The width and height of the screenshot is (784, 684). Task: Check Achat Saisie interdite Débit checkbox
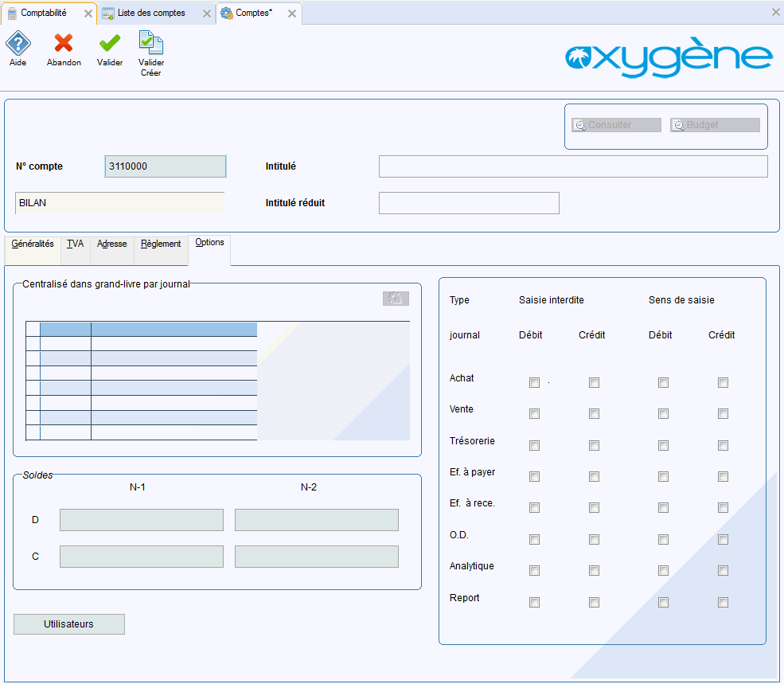click(x=534, y=382)
